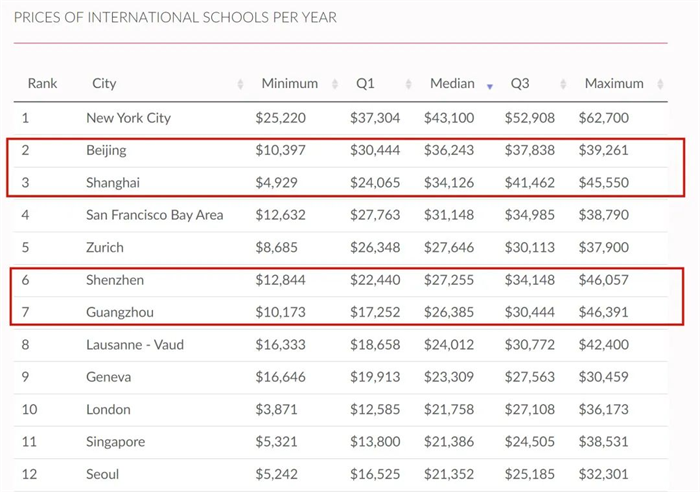The image size is (700, 492).
Task: Sort table by City column arrows
Action: [x=240, y=84]
